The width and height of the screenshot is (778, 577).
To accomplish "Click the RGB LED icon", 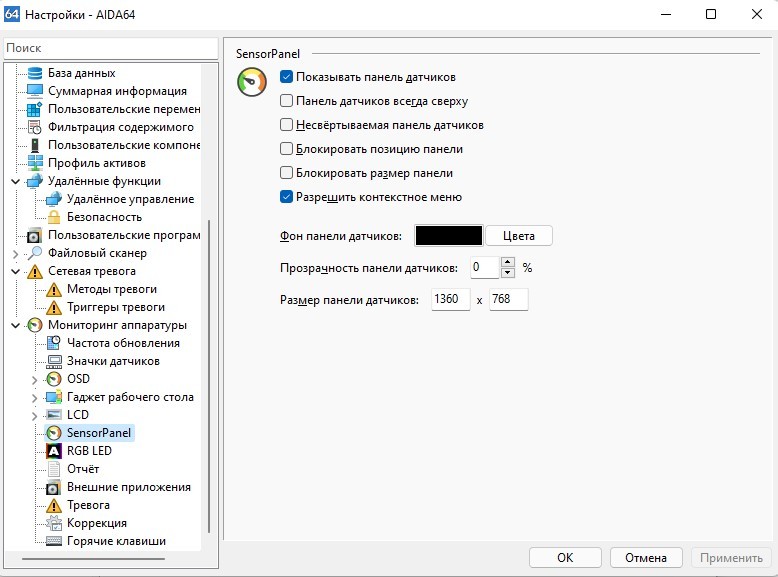I will [x=54, y=451].
